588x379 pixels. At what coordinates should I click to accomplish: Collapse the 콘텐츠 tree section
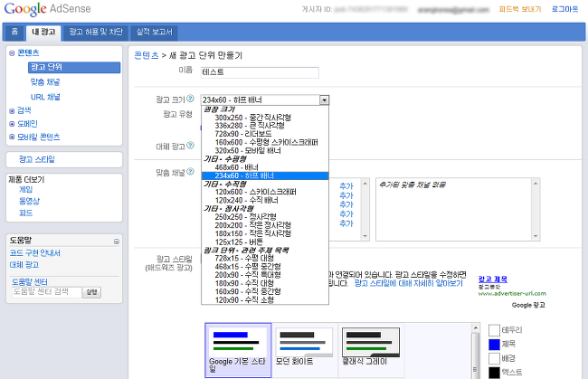[12, 53]
